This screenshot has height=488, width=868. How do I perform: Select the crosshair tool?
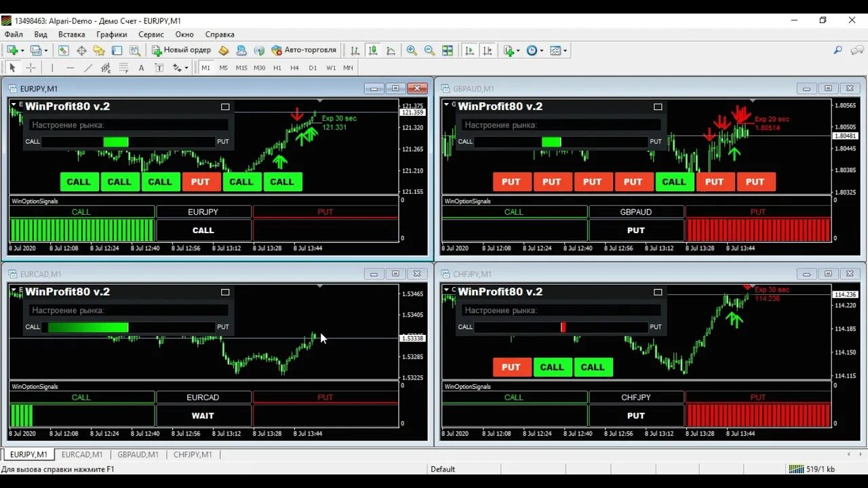(x=31, y=68)
